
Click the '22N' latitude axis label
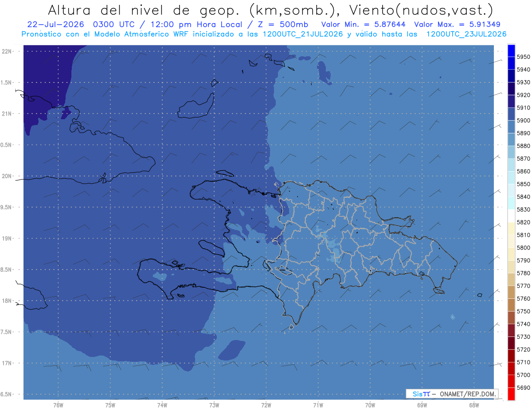pos(8,51)
